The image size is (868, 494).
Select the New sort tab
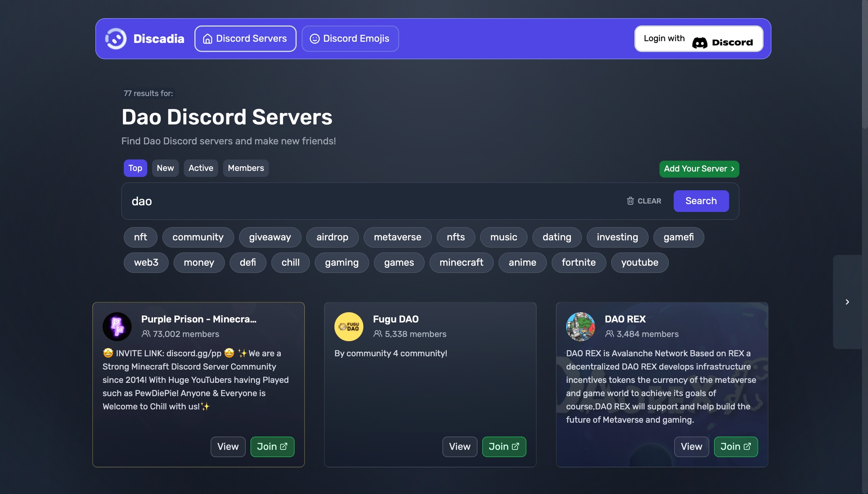165,168
